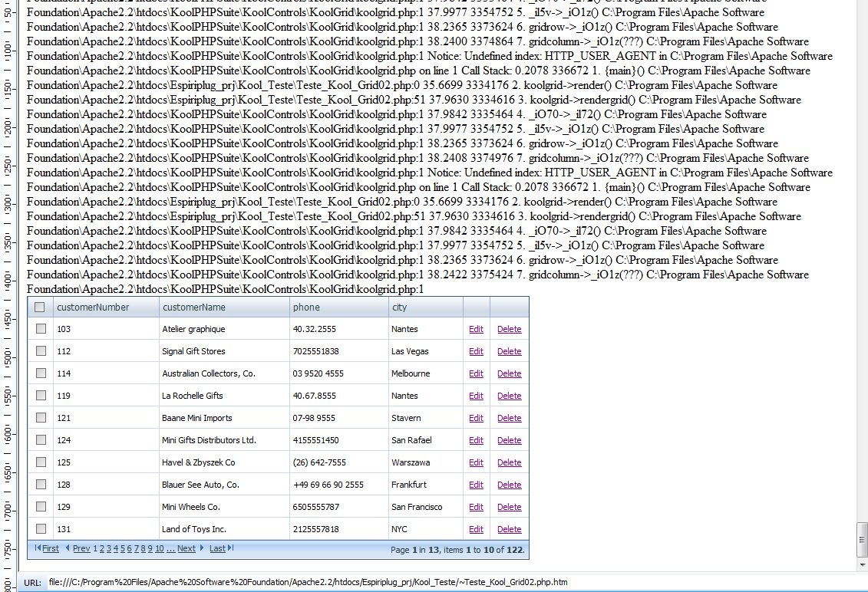Viewport: 868px width, 592px height.
Task: Click the pager status text 'Page 1 in 13'
Action: tap(414, 550)
